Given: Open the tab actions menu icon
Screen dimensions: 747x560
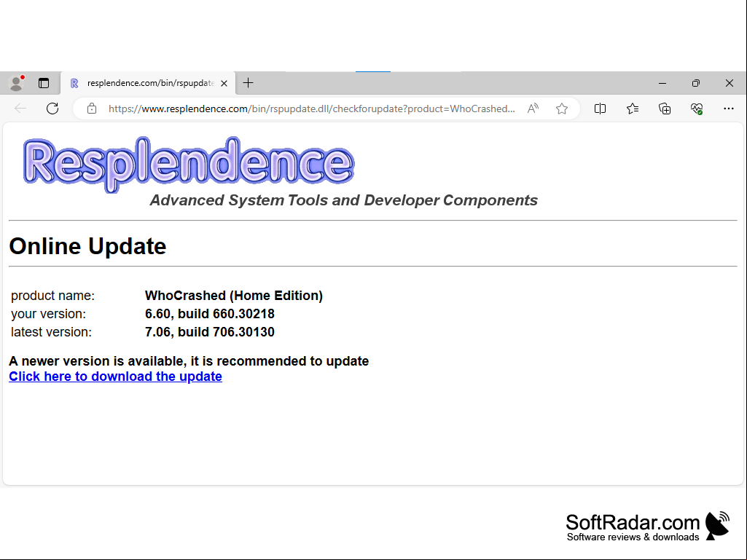Looking at the screenshot, I should click(44, 83).
